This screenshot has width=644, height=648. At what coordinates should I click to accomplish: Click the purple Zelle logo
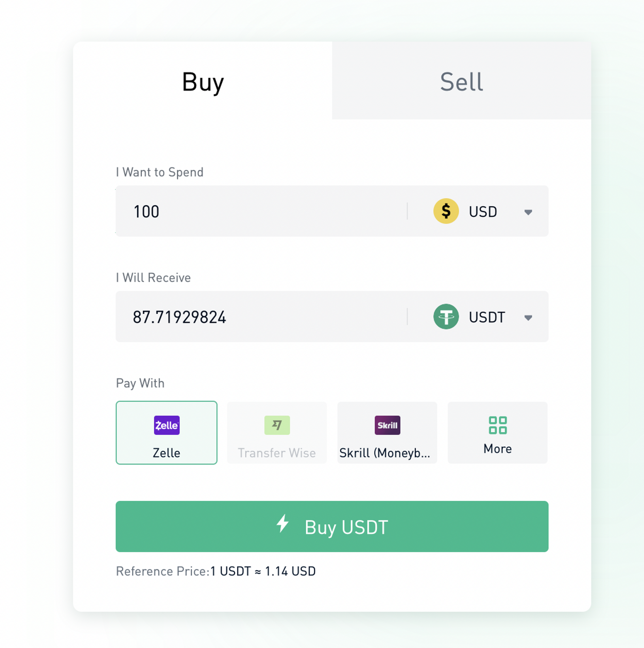pos(166,425)
